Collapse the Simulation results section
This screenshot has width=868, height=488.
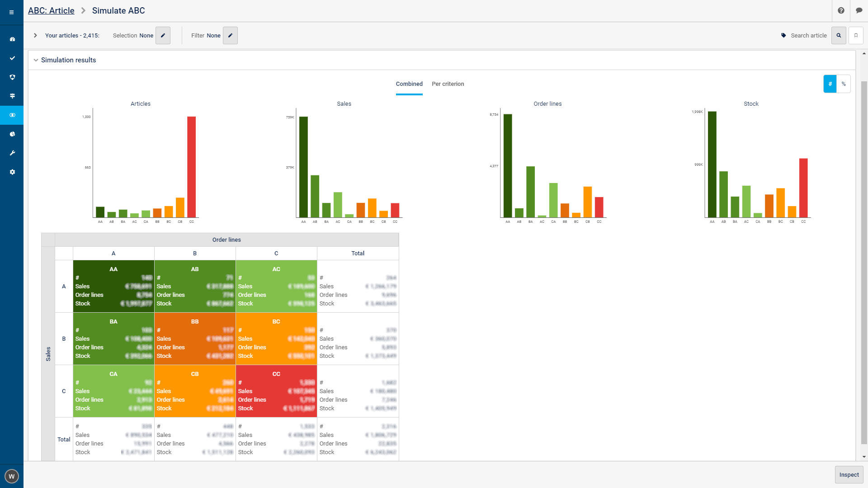[x=36, y=60]
